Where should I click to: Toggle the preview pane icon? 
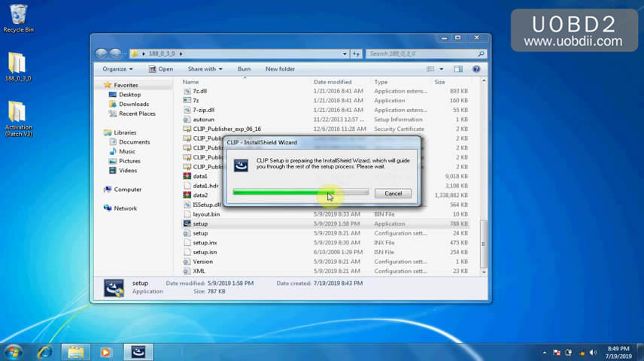tap(460, 69)
